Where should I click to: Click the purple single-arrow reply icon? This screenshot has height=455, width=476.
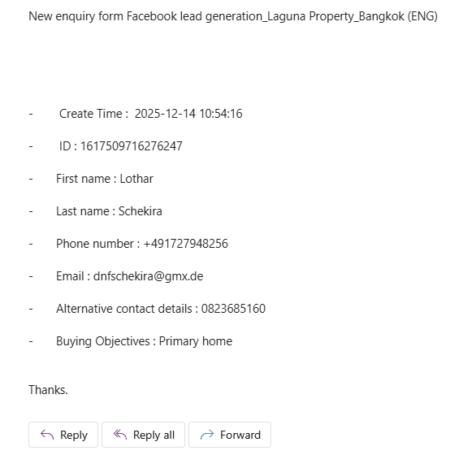[47, 435]
